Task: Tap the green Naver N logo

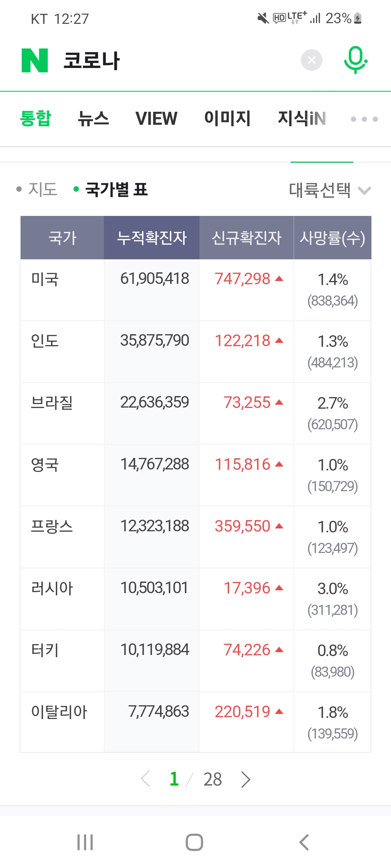Action: 35,60
